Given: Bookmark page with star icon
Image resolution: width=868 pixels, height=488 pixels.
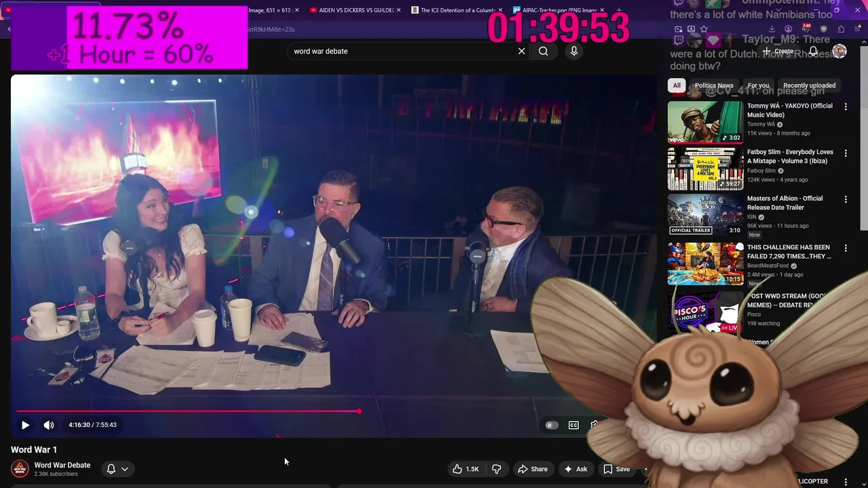Looking at the screenshot, I should [704, 29].
